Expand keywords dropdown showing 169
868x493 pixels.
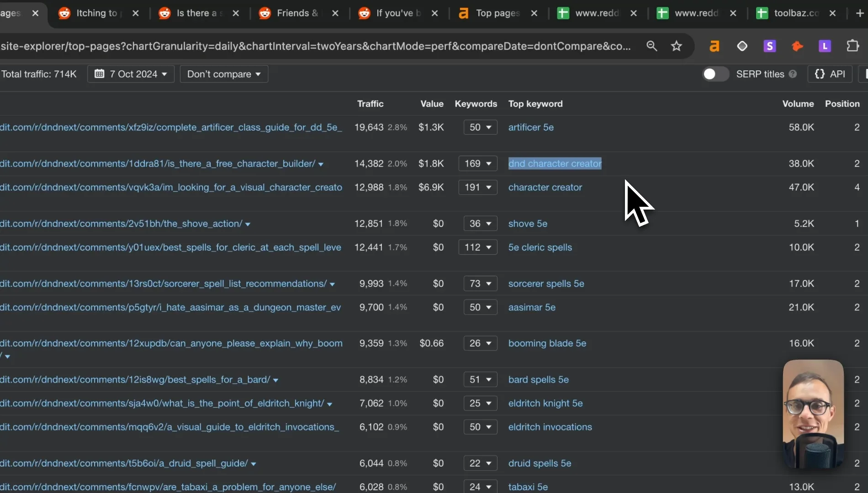click(477, 163)
